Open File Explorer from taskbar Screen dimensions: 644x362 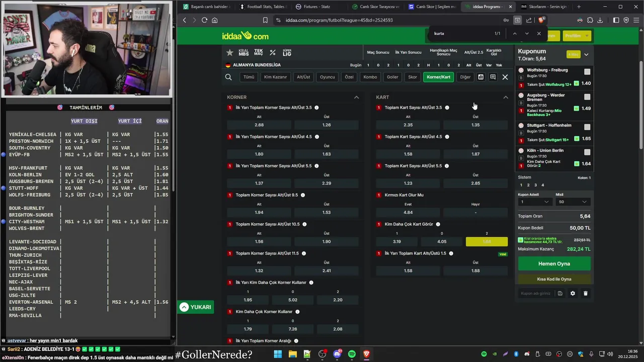coord(292,354)
